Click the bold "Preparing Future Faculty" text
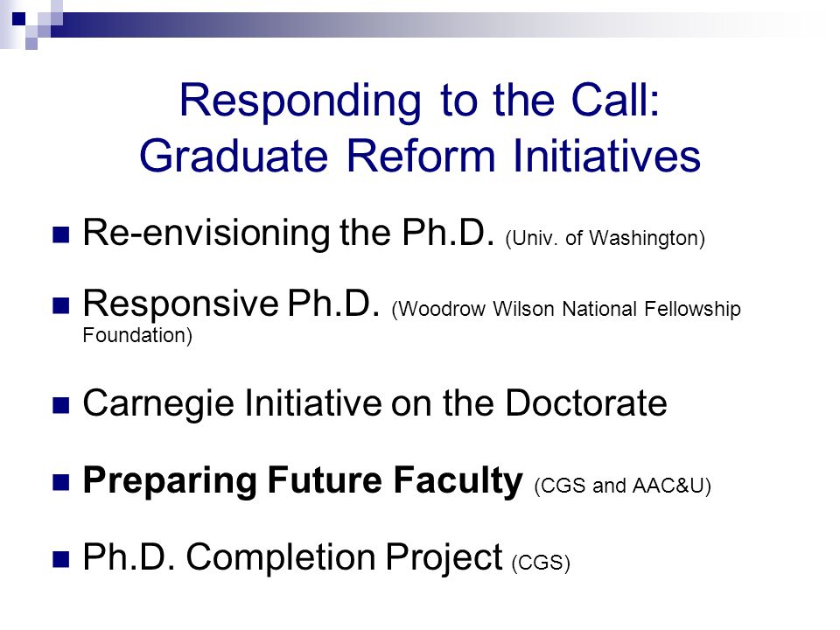The image size is (840, 630). [303, 480]
